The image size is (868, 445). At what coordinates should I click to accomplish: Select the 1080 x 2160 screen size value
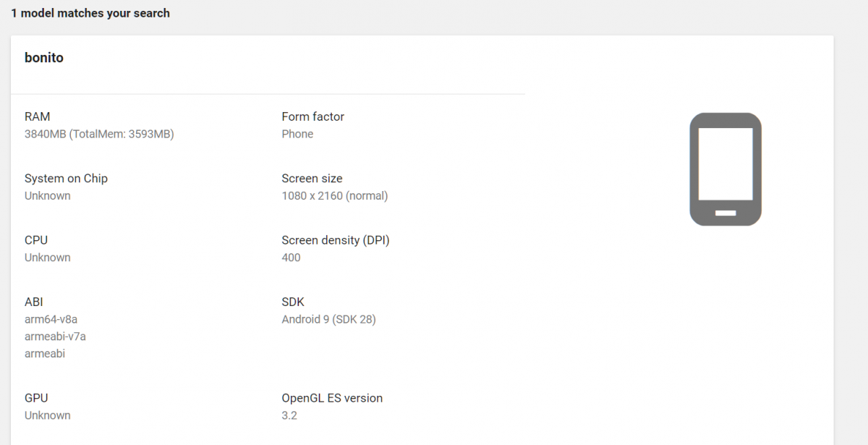334,195
